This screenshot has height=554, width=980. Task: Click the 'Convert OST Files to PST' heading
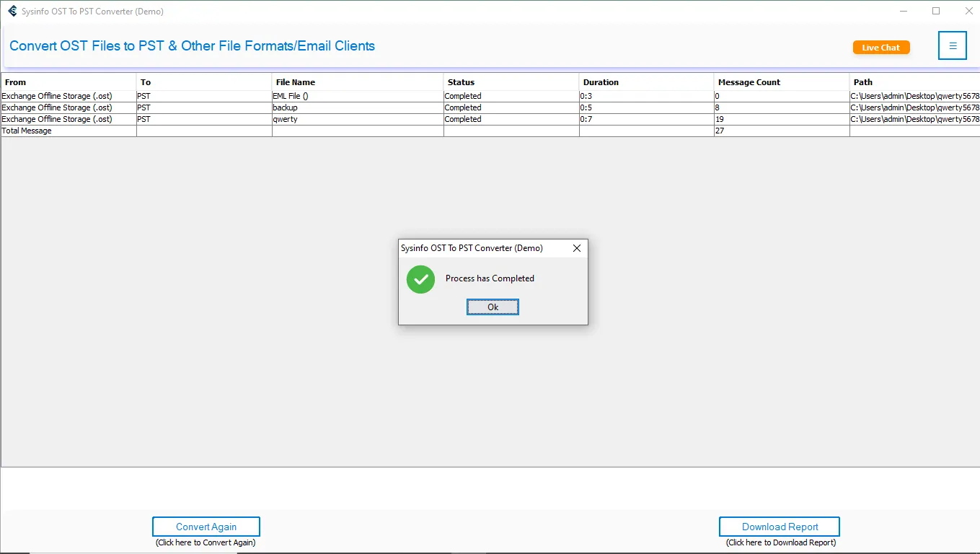192,45
